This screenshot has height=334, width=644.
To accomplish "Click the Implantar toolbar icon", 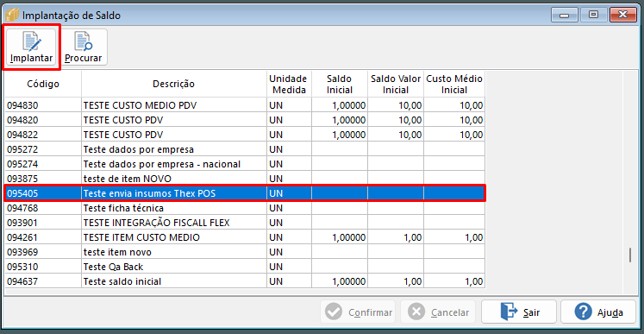I will point(32,47).
